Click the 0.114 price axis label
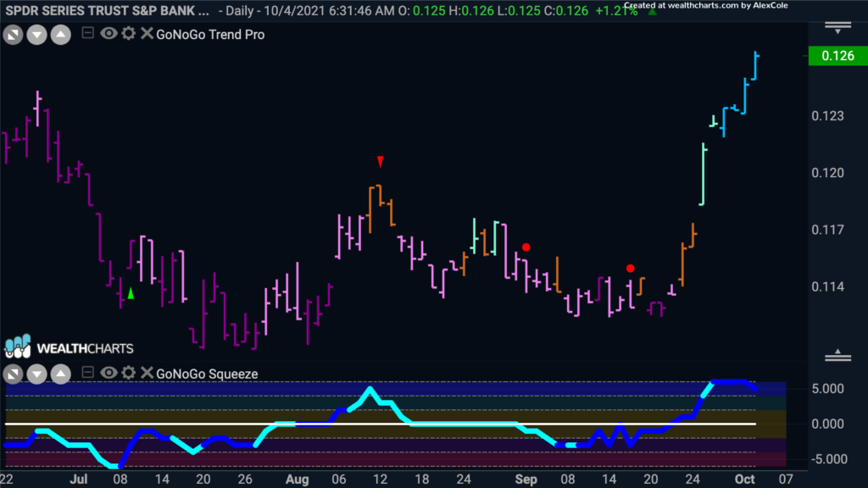 (827, 286)
